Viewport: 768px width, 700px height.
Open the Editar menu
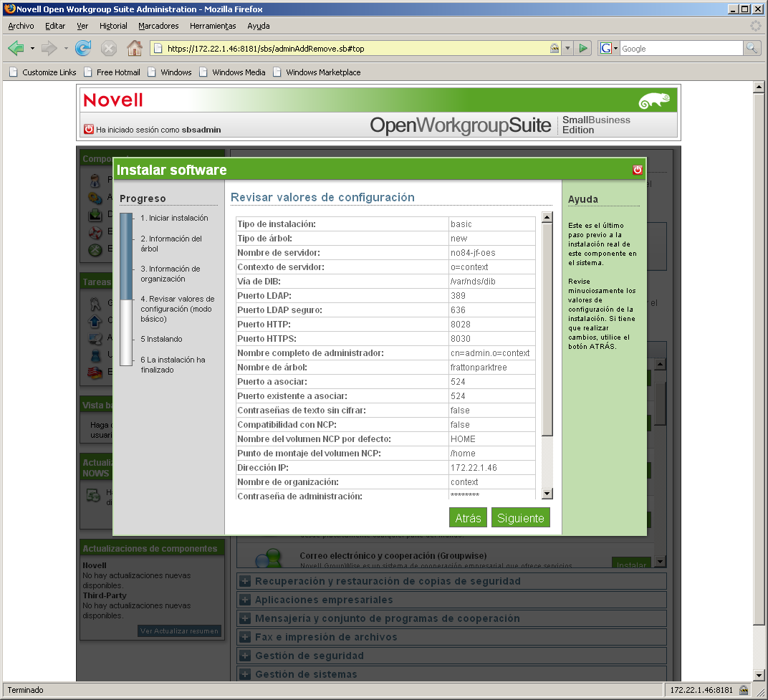[55, 26]
